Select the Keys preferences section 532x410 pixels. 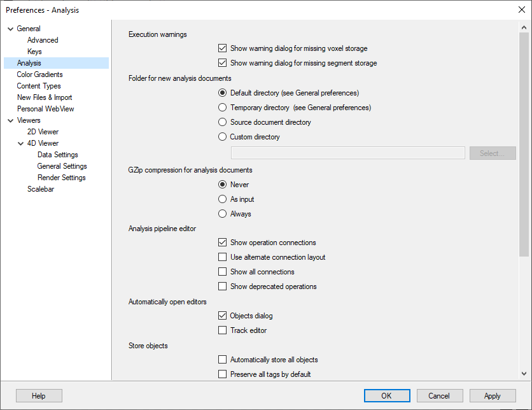[34, 51]
